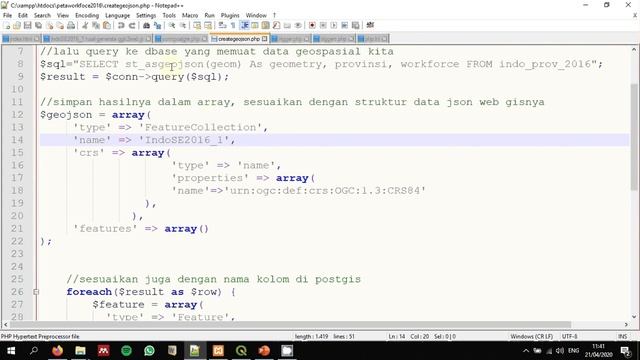This screenshot has width=640, height=360.
Task: Click the horizontal scrollbar left arrow
Action: [5, 324]
